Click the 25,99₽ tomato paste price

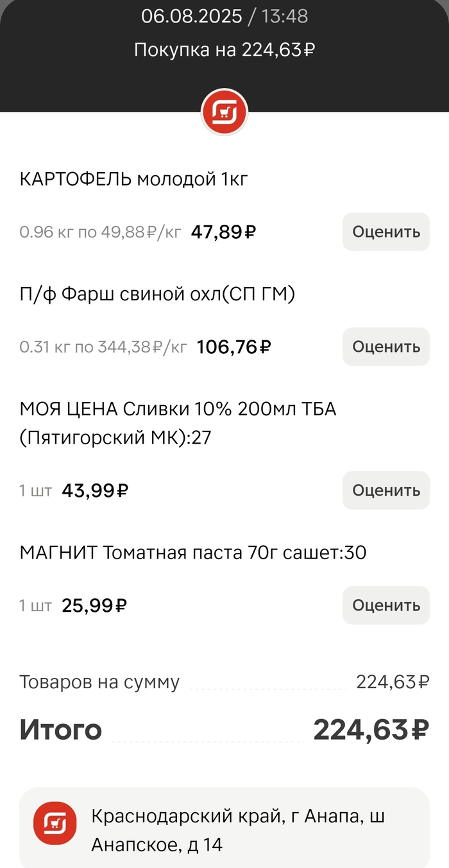click(x=94, y=605)
